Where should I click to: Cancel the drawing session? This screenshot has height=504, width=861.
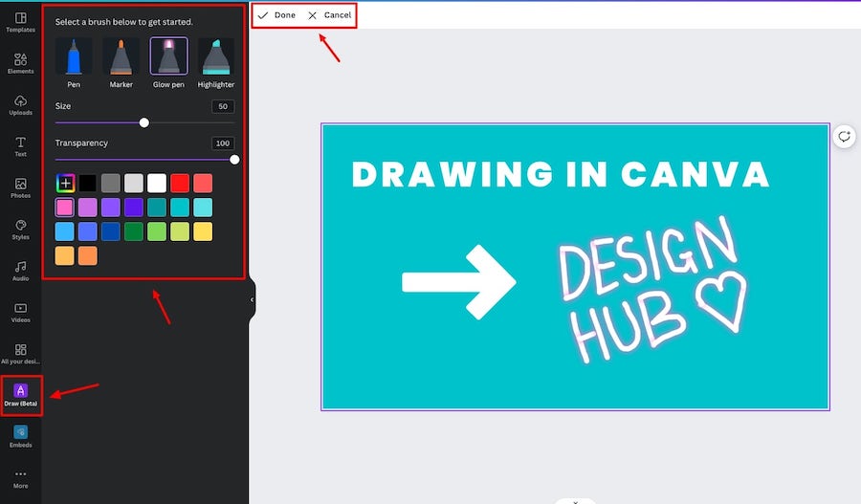click(329, 15)
